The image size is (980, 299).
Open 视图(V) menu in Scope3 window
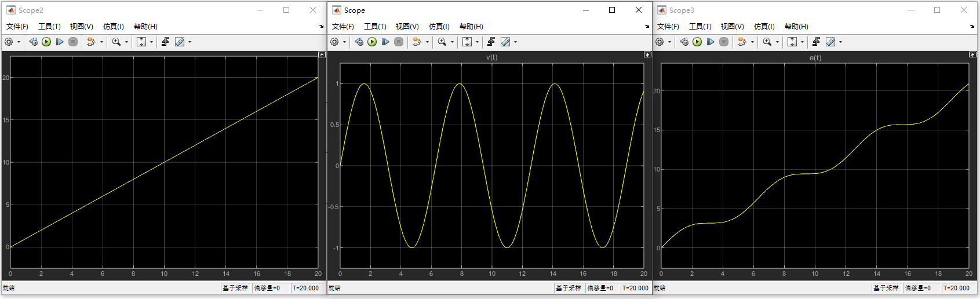(732, 27)
